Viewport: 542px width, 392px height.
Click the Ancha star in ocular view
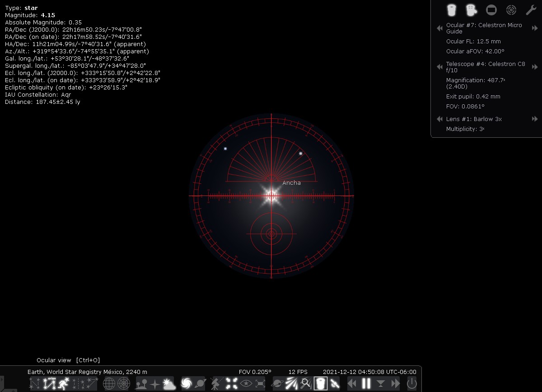click(271, 196)
